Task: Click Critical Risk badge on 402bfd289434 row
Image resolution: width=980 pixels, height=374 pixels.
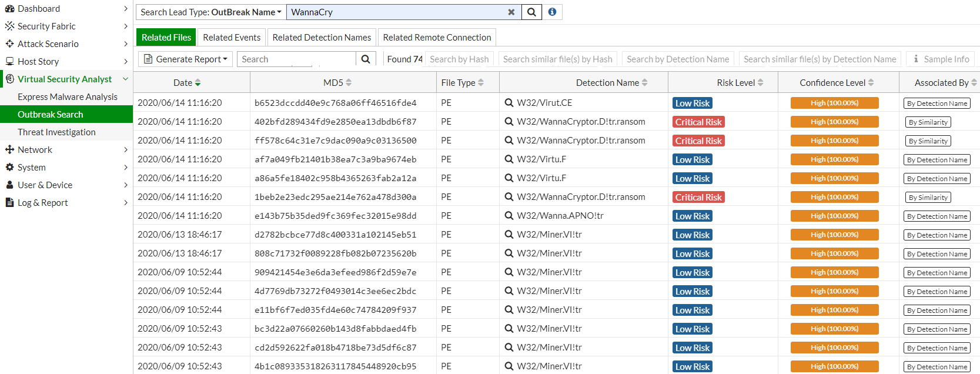Action: click(698, 122)
